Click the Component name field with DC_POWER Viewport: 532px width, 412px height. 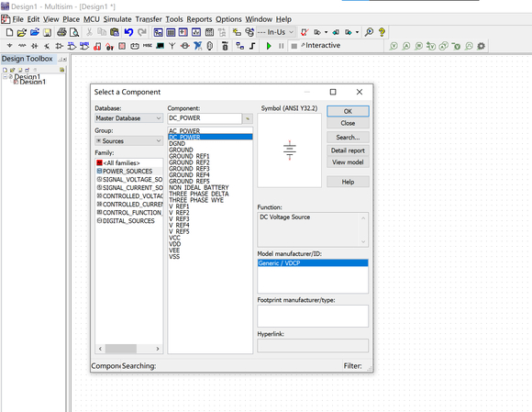205,118
